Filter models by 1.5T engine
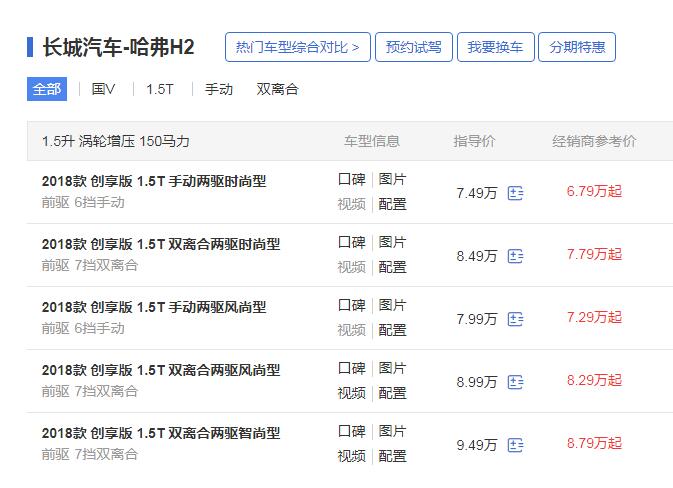This screenshot has width=673, height=488. pos(160,89)
